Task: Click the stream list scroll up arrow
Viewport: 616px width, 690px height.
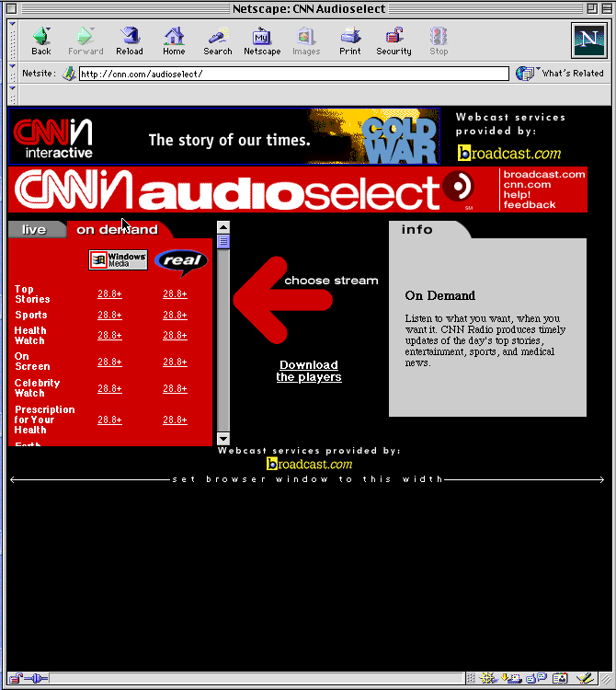Action: [223, 227]
